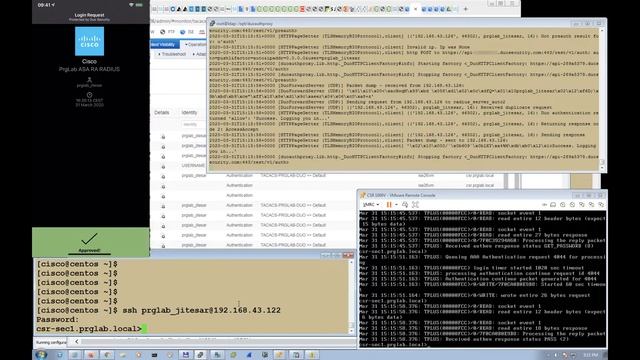Click the 'Password:' line in centos terminal
Screen dimensions: 640x360
pyautogui.click(x=57, y=320)
